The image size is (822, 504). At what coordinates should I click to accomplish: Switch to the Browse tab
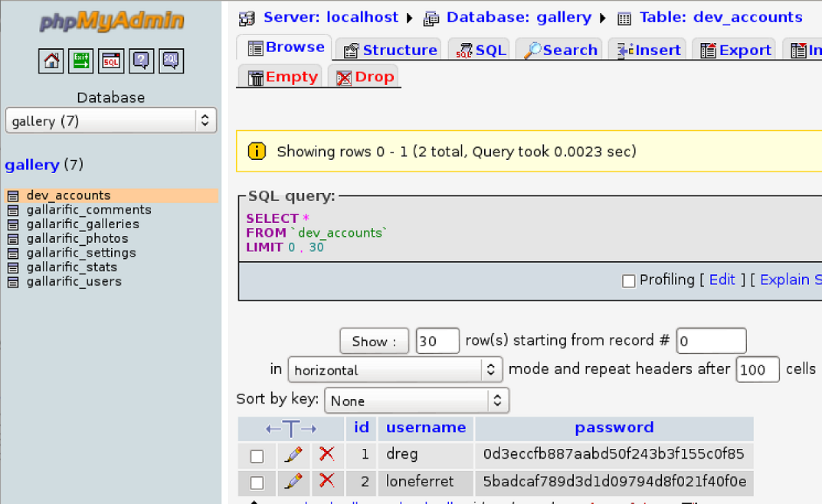pos(285,47)
